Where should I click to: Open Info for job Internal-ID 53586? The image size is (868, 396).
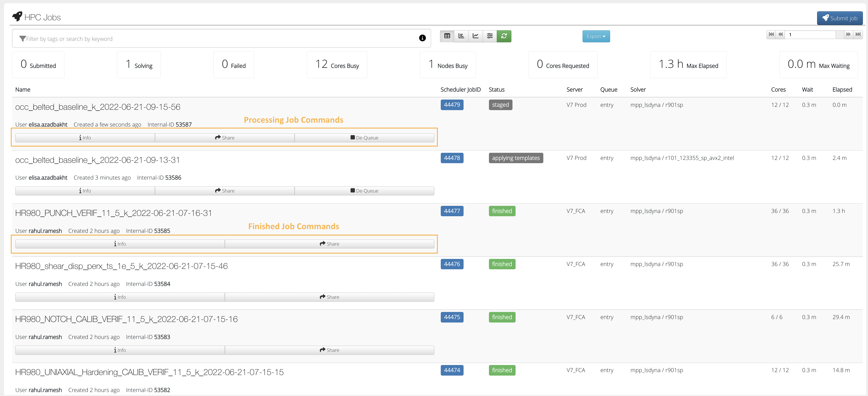(x=85, y=191)
